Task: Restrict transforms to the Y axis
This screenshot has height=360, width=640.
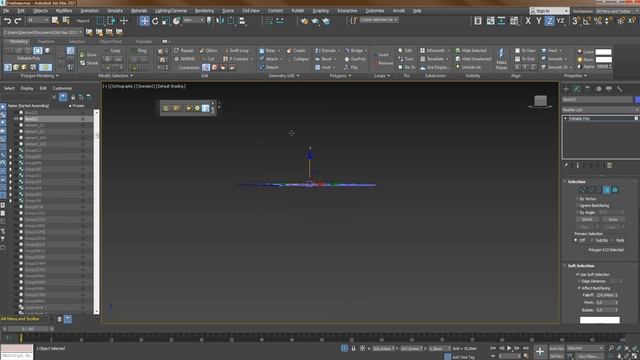Action: click(539, 21)
